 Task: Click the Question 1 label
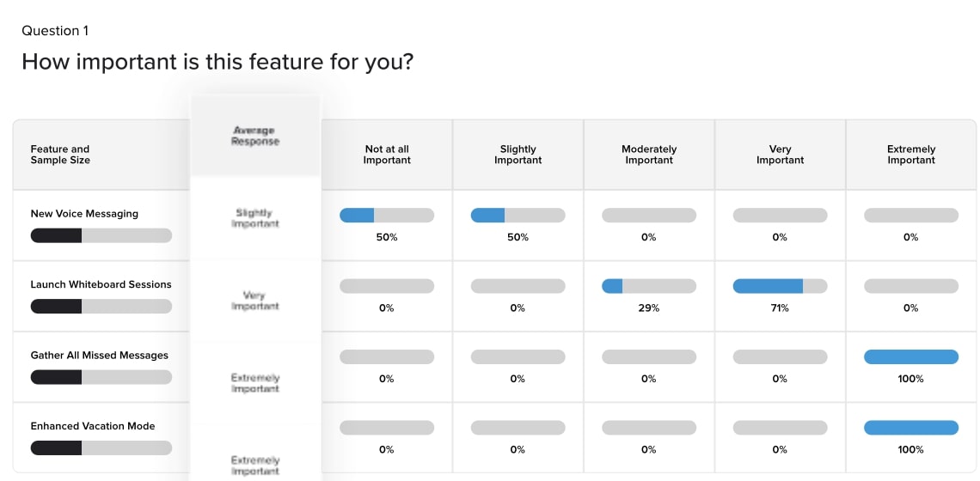click(x=55, y=31)
